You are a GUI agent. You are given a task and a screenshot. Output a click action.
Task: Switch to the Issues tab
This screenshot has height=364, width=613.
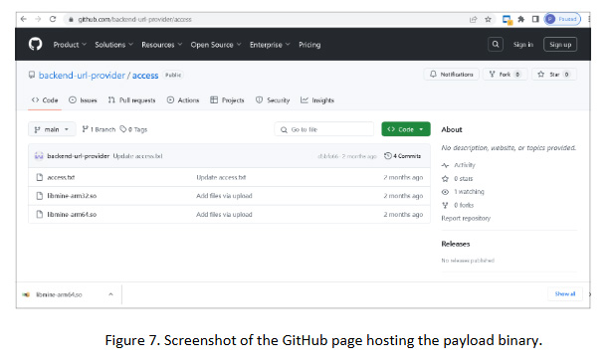pyautogui.click(x=83, y=100)
